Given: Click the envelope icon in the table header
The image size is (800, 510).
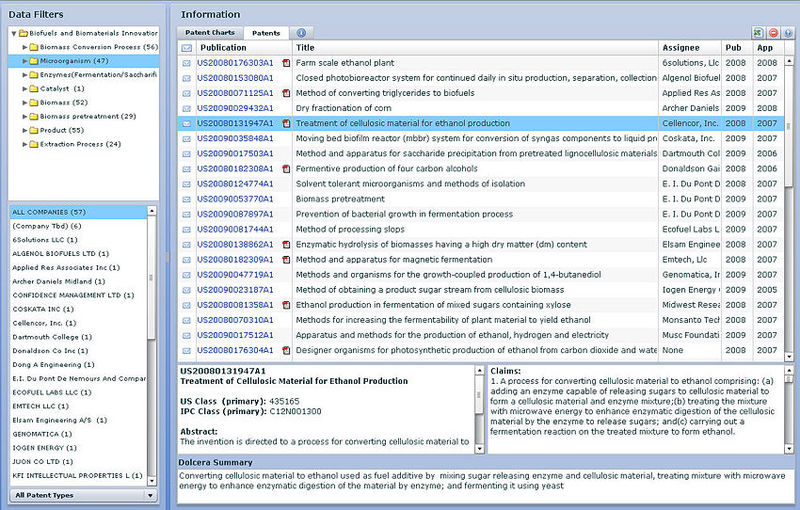Looking at the screenshot, I should (185, 47).
